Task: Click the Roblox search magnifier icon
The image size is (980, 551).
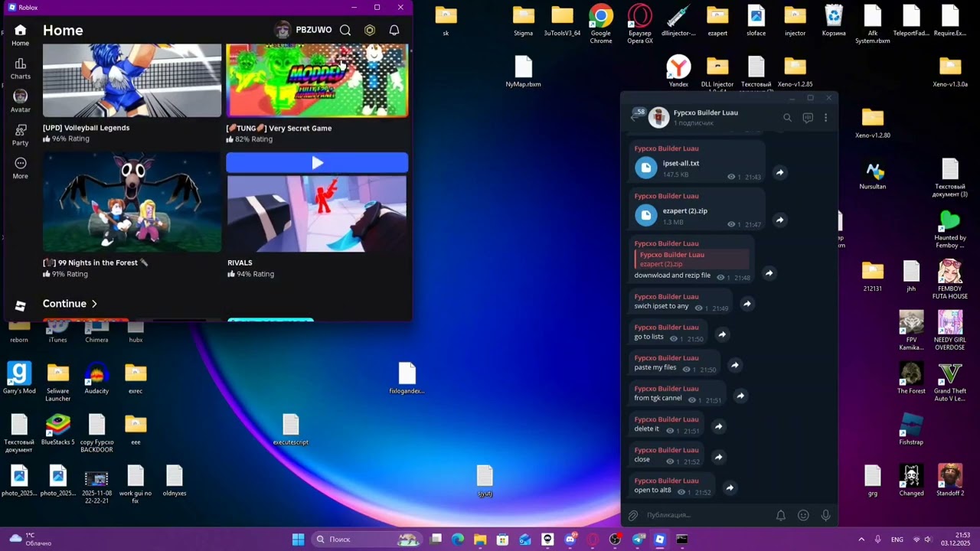Action: point(345,30)
